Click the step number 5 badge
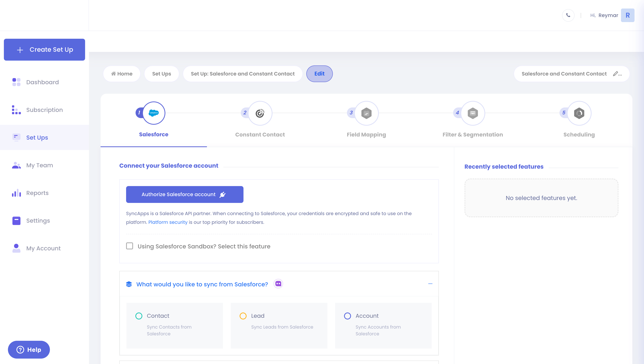Screen dimensions: 644x364 coord(564,113)
